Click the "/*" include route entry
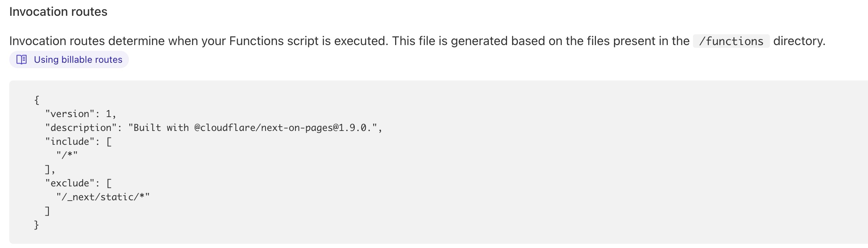The height and width of the screenshot is (248, 868). (x=67, y=155)
